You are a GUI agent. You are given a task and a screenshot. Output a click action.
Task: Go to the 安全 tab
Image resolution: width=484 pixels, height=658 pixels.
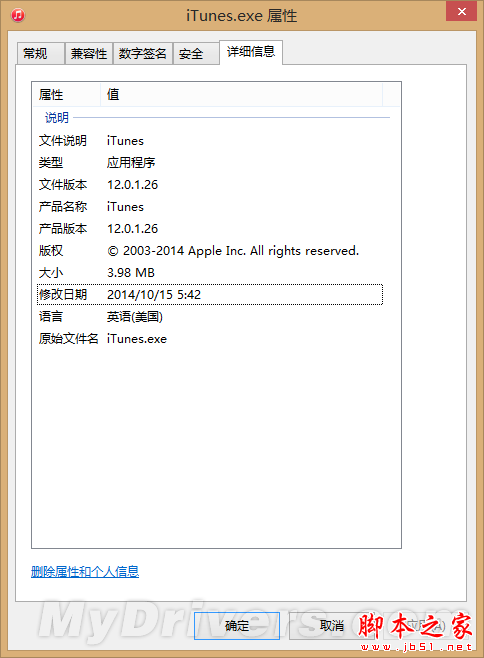[196, 54]
